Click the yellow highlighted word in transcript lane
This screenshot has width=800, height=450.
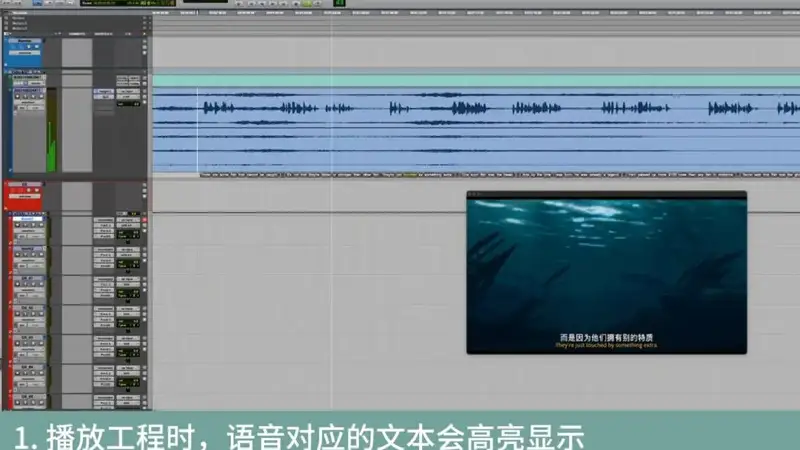tap(410, 175)
